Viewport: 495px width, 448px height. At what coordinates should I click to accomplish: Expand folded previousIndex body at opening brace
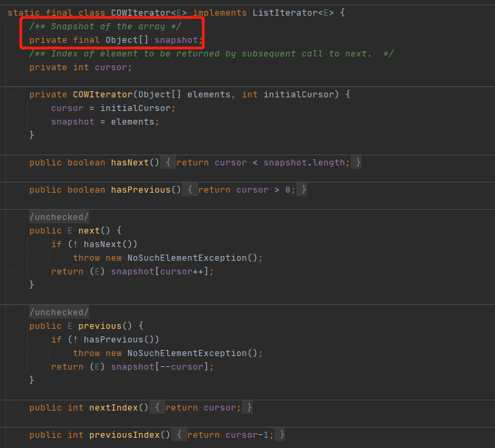click(x=179, y=435)
